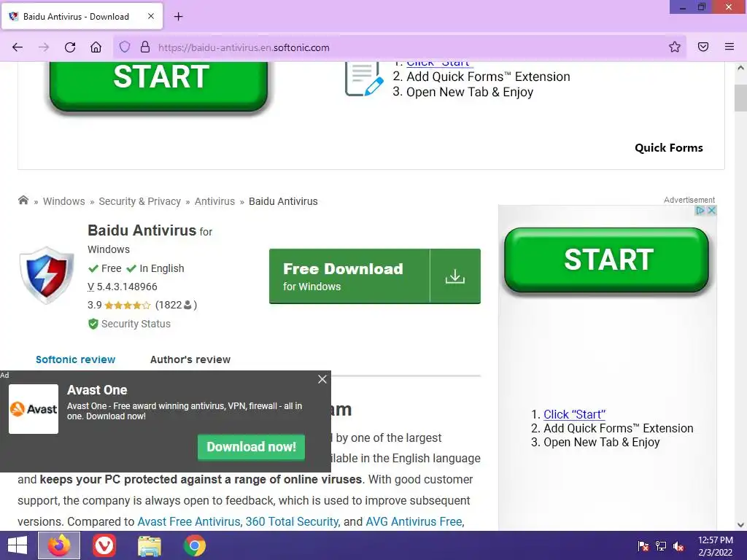This screenshot has width=747, height=560.
Task: Click the Free Download for Windows button
Action: (374, 276)
